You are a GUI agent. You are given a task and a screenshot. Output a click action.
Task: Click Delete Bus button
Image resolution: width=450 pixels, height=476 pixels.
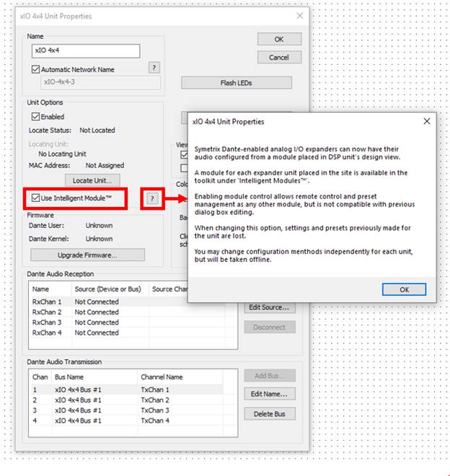[x=270, y=414]
